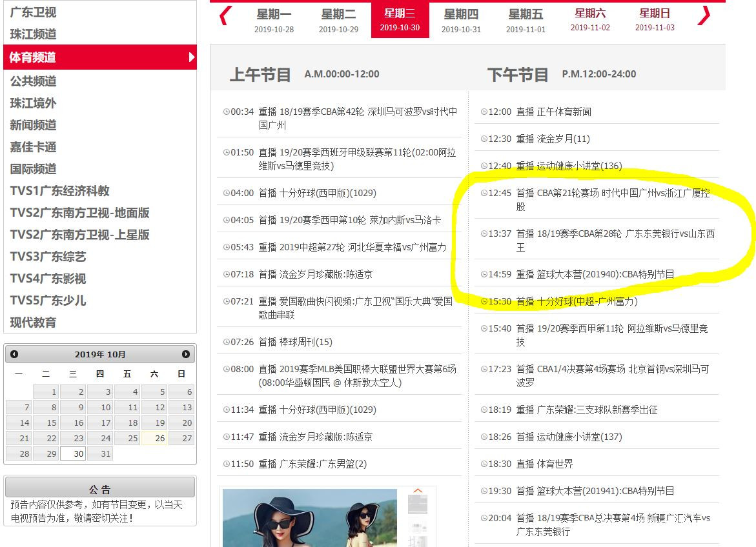Go to next week with right red arrow
Image resolution: width=756 pixels, height=547 pixels.
pyautogui.click(x=704, y=15)
